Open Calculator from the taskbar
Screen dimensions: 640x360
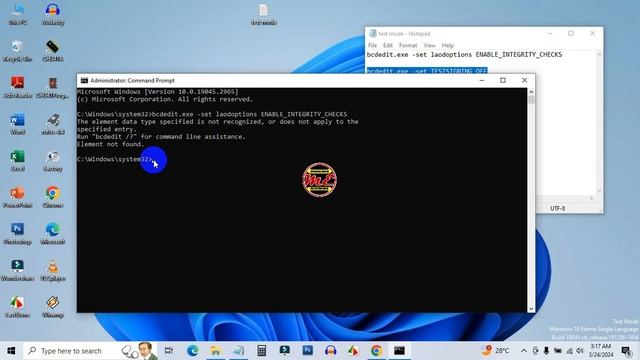point(262,351)
